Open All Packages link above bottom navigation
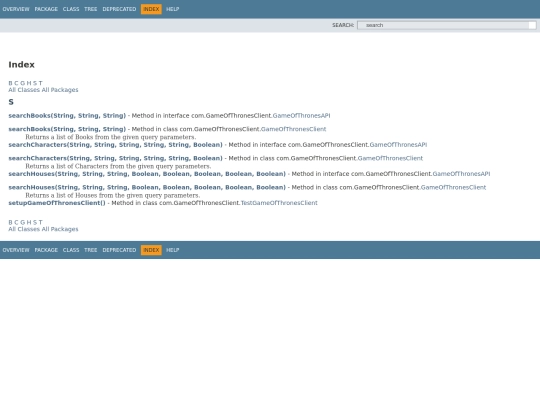This screenshot has width=540, height=405. pyautogui.click(x=60, y=229)
